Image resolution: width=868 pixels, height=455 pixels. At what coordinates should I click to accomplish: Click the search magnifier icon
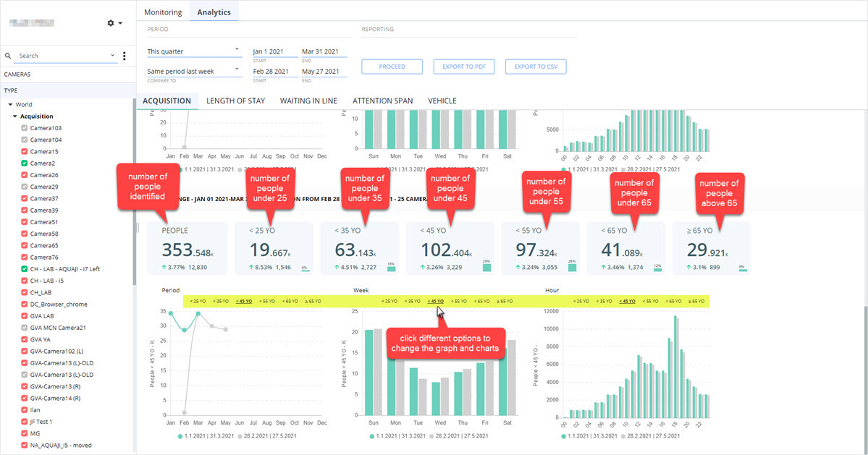8,56
